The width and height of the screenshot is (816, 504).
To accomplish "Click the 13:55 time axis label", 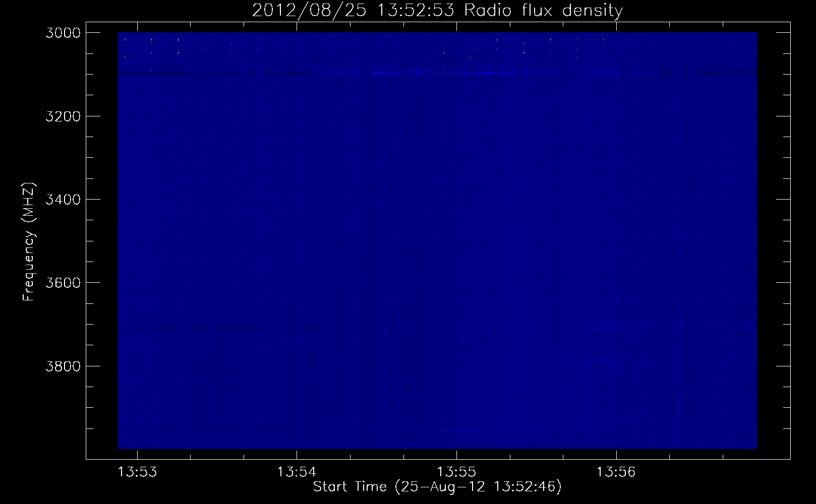I will (x=457, y=472).
